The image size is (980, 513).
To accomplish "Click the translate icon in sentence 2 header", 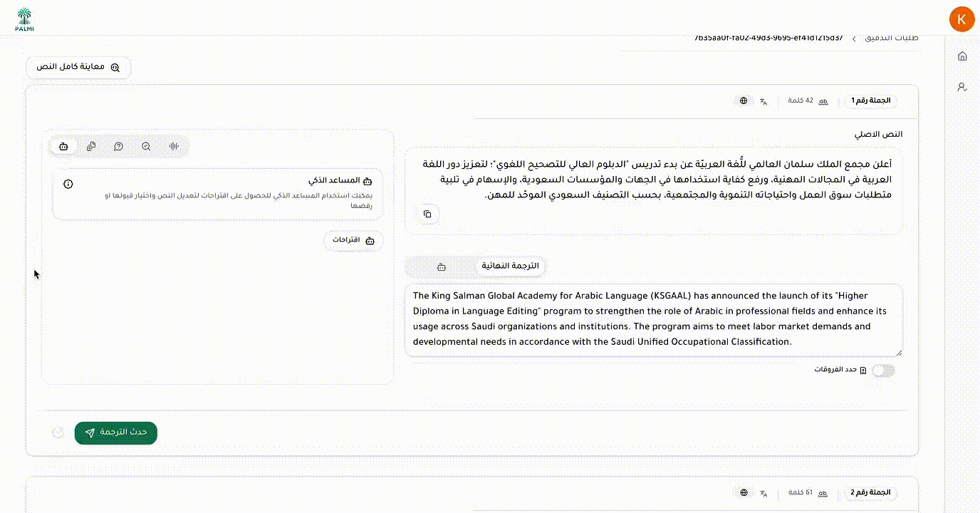I will pyautogui.click(x=763, y=492).
